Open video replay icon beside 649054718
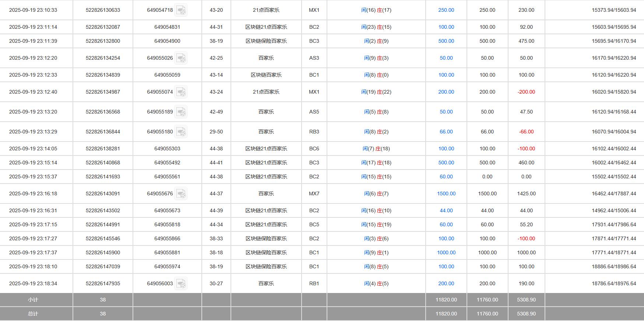Screen dimensions: 644x321 coord(181,10)
